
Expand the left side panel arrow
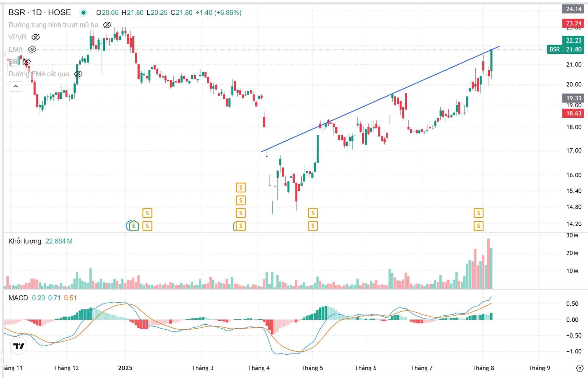[2, 360]
